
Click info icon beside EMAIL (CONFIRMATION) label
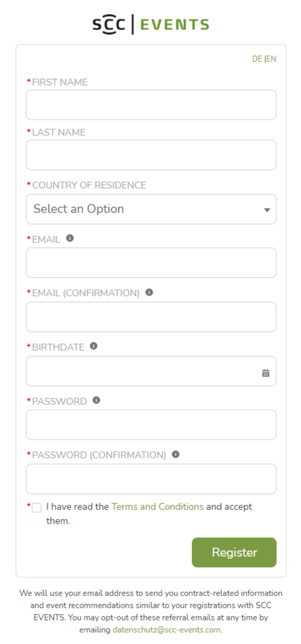(149, 292)
